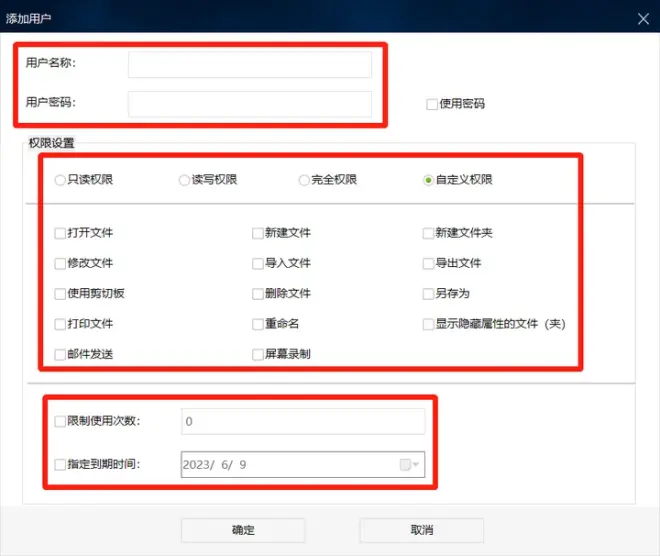This screenshot has width=660, height=556.
Task: Enable the 使用密码 checkbox
Action: coord(432,104)
